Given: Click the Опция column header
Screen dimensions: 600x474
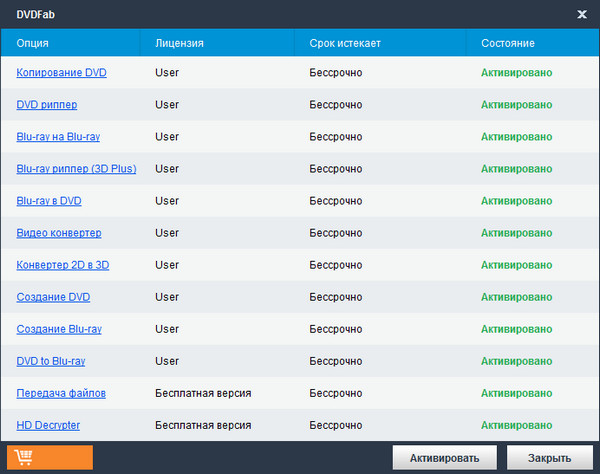Looking at the screenshot, I should click(33, 43).
